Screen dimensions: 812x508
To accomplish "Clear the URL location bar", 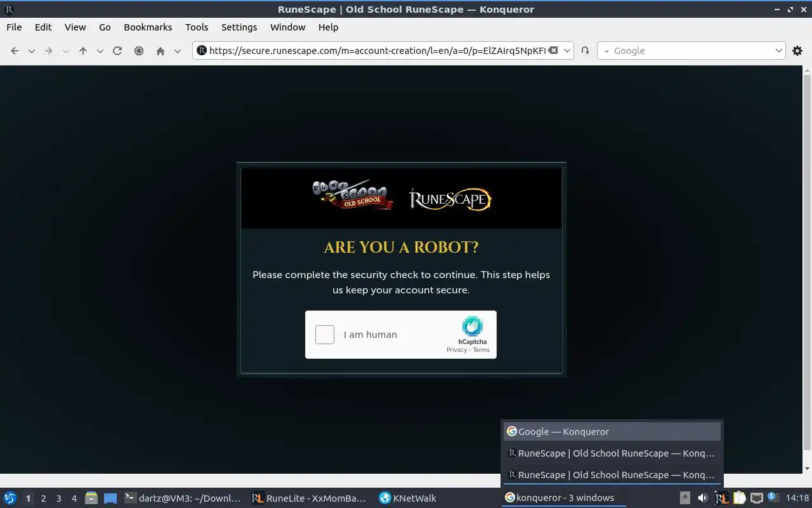I will (x=553, y=50).
